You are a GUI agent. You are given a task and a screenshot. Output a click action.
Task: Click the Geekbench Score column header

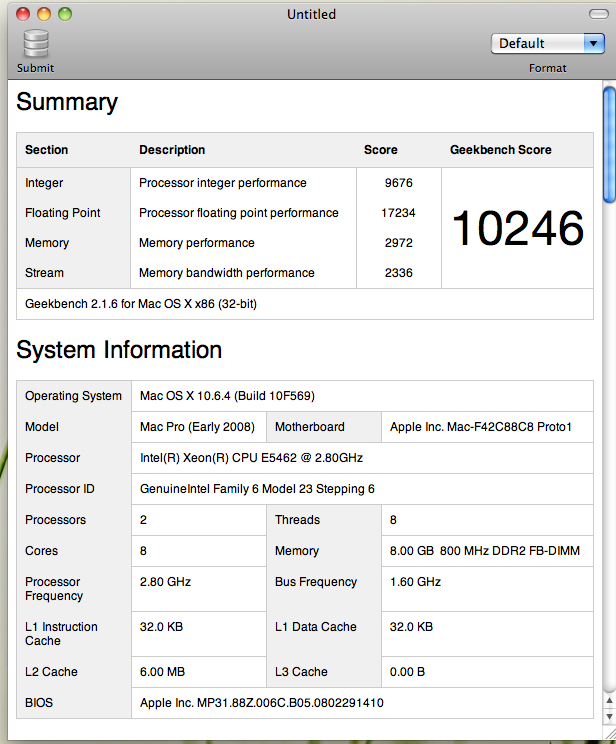click(x=501, y=150)
